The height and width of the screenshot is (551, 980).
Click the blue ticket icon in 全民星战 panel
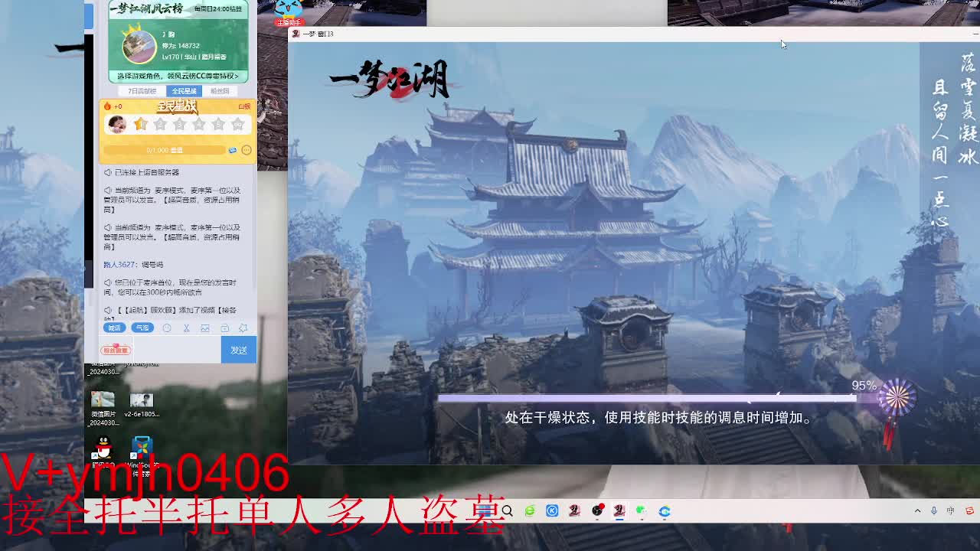click(233, 150)
